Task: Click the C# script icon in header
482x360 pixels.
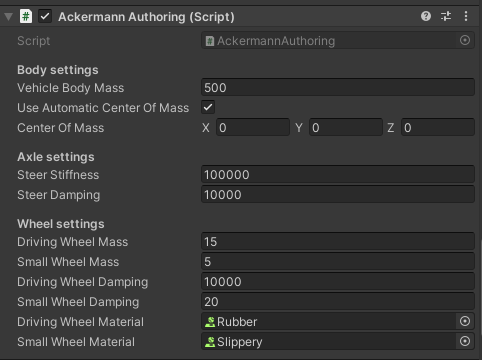Action: 26,16
